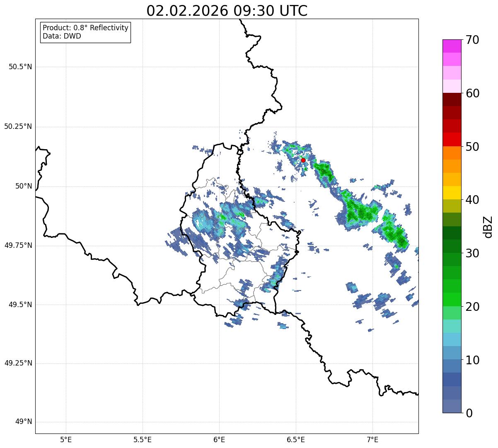The width and height of the screenshot is (498, 448).
Task: Click the 'Data: DWD' legend line
Action: pos(62,36)
